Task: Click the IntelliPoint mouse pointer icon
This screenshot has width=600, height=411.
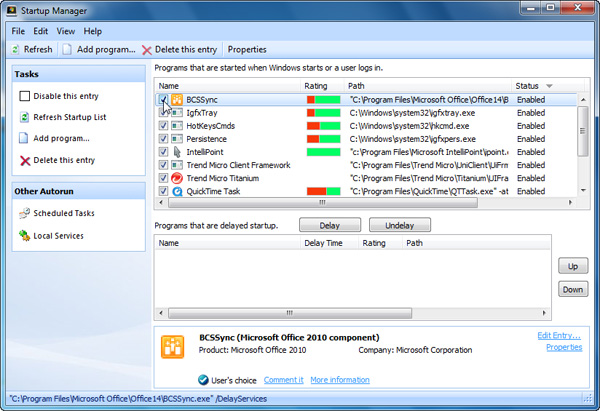Action: point(177,152)
